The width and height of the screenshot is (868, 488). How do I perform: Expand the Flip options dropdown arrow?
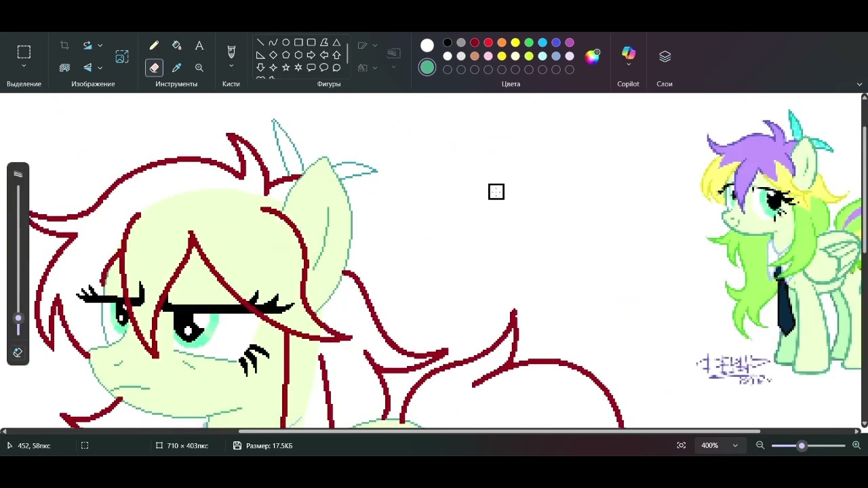(x=100, y=68)
